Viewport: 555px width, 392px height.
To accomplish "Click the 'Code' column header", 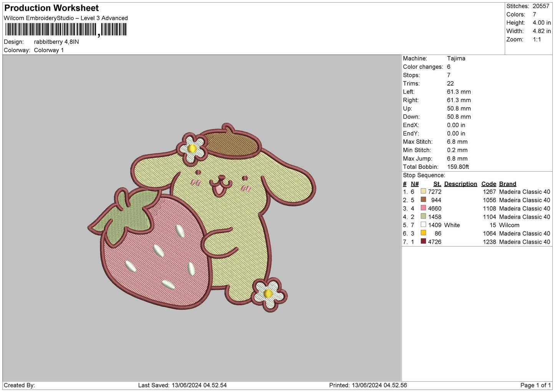I will [x=489, y=184].
